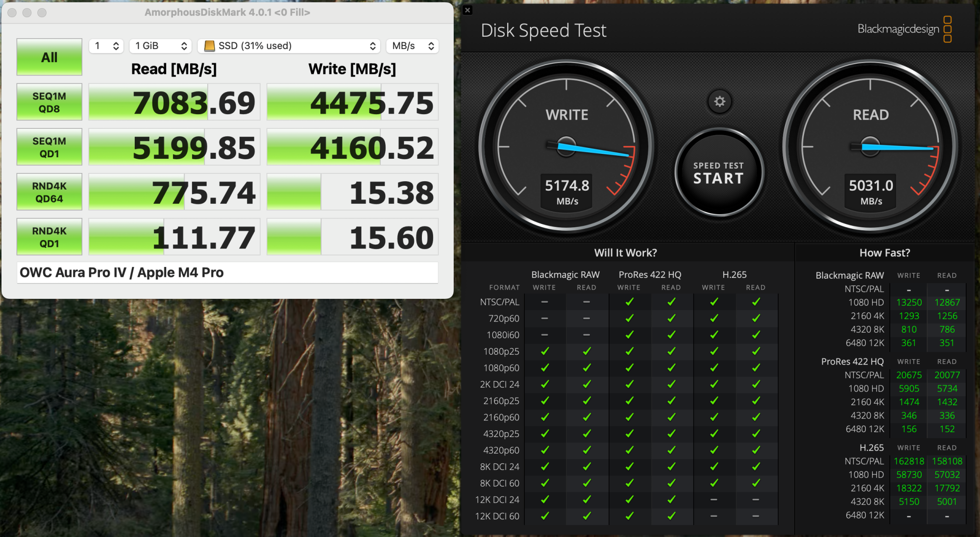Run the RND4K QD64 test

tap(49, 192)
